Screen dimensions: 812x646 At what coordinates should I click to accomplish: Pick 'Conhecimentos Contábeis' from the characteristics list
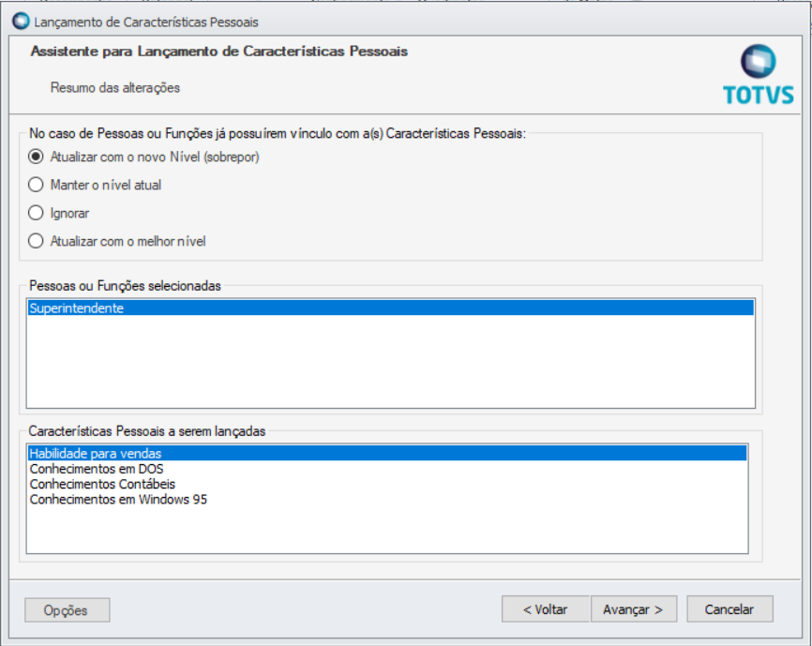tap(102, 484)
